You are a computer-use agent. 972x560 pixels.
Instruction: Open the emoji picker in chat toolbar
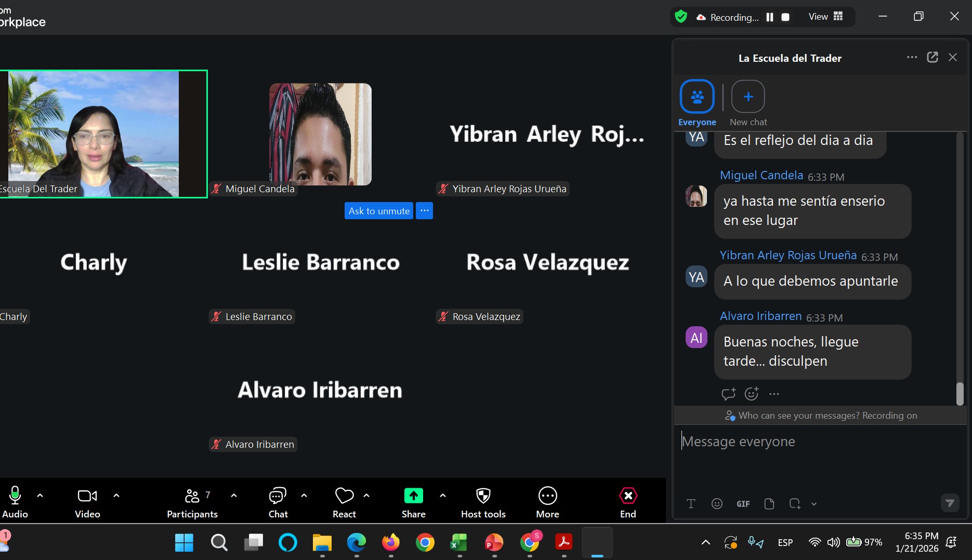pyautogui.click(x=717, y=503)
